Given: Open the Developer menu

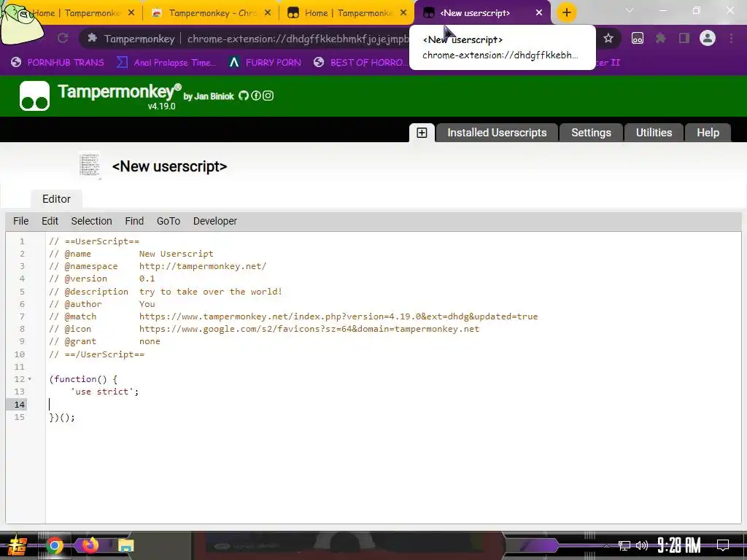Looking at the screenshot, I should pos(215,221).
